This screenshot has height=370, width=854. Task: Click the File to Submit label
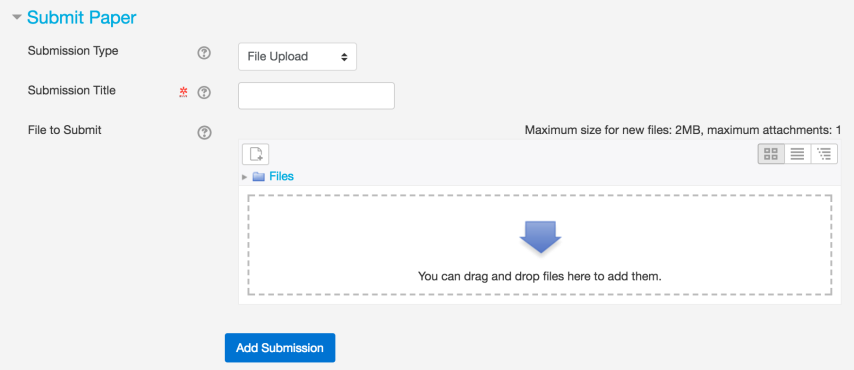[65, 130]
